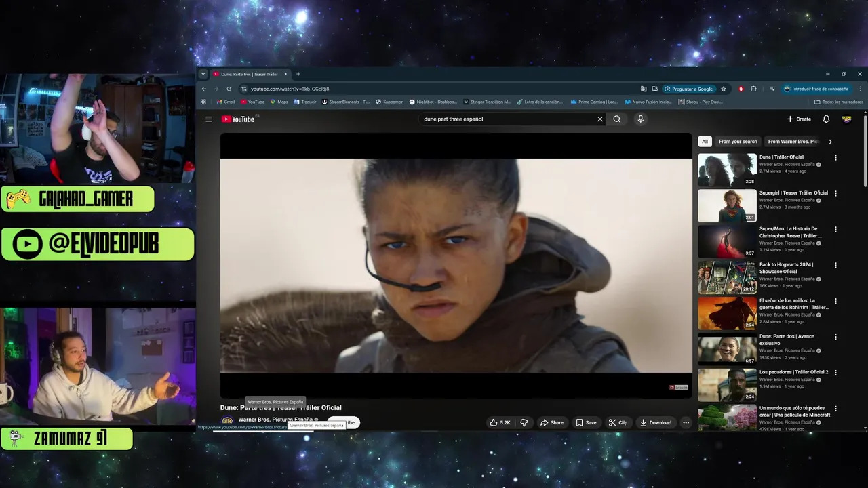Viewport: 868px width, 488px height.
Task: Select the All filter chip
Action: (x=705, y=142)
